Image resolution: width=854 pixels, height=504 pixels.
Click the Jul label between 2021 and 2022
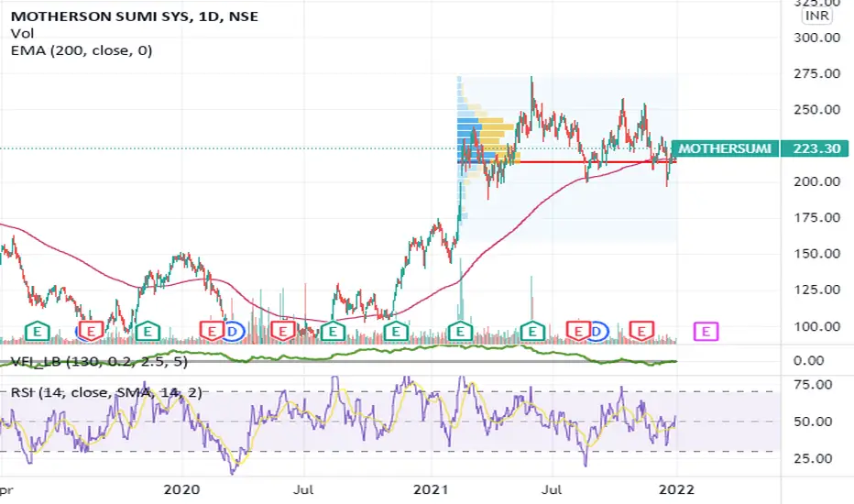tap(552, 489)
